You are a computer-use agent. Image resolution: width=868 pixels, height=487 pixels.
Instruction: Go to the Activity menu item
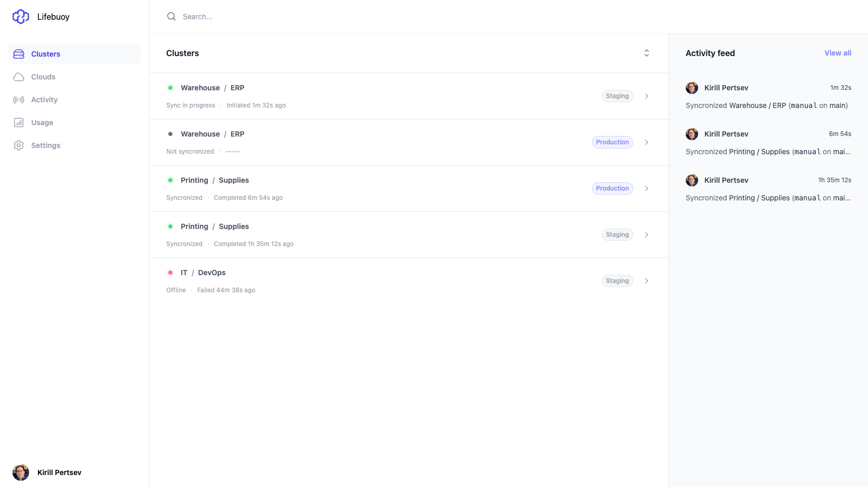click(44, 100)
